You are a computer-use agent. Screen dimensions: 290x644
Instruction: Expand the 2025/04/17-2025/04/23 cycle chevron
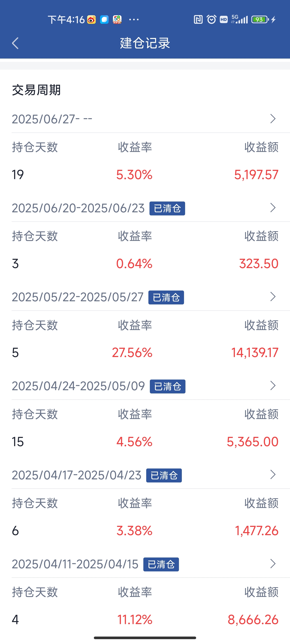273,475
